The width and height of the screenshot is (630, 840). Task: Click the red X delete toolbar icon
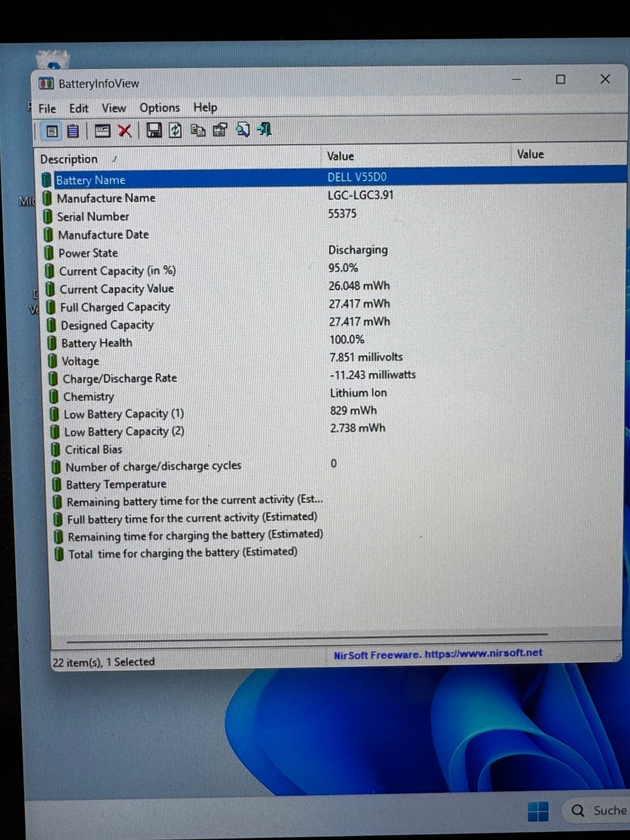[x=124, y=131]
